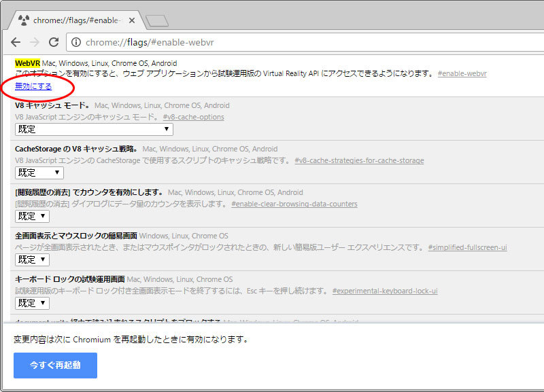Click the 全画面表示とマウスロックの簡易画面 heading
This screenshot has width=544, height=392.
coord(76,236)
